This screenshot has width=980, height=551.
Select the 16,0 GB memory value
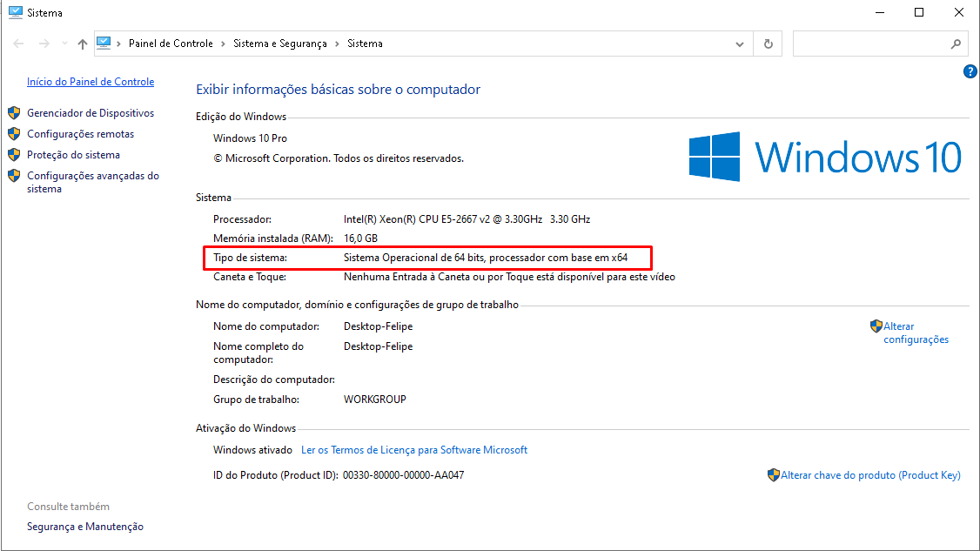click(360, 239)
